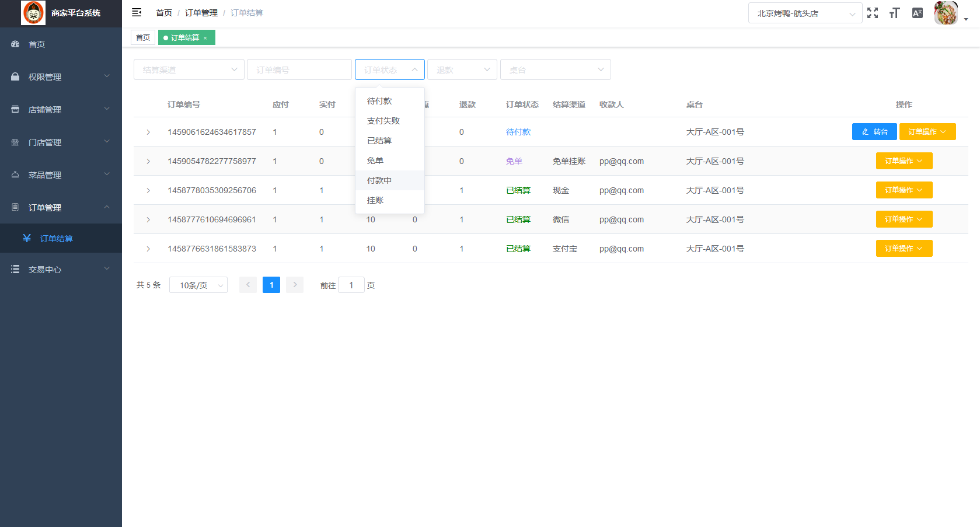The height and width of the screenshot is (527, 980).
Task: Expand row of order 1458778035309256706
Action: 148,191
